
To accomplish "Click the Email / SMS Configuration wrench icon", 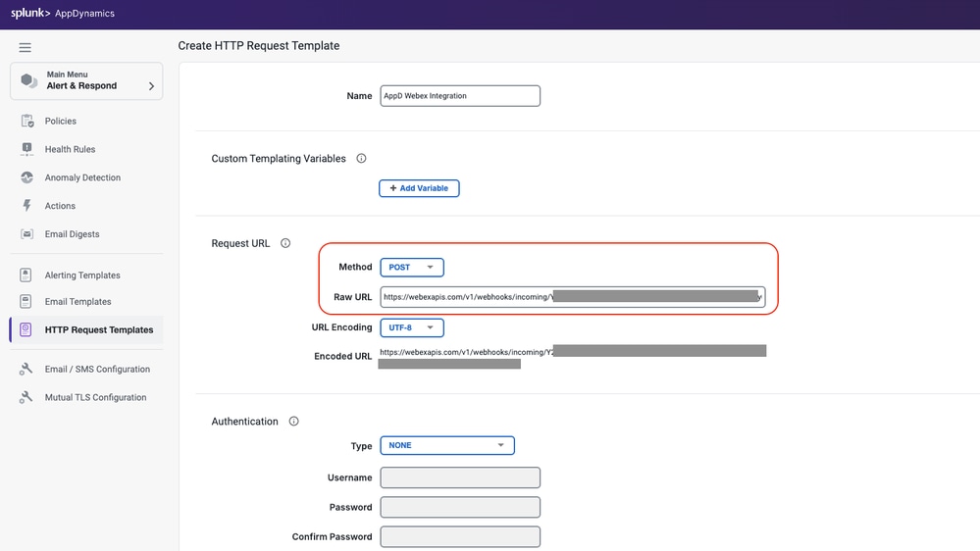I will [x=26, y=370].
